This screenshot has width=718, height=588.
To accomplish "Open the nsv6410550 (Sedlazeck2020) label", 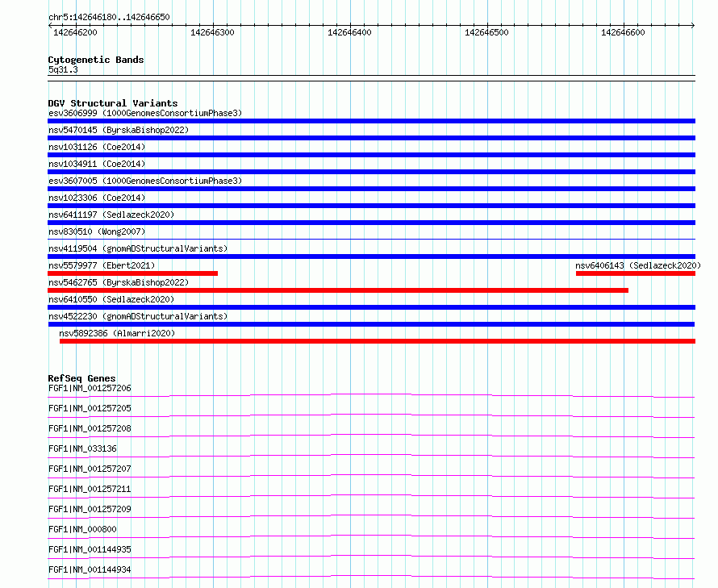I will (111, 299).
